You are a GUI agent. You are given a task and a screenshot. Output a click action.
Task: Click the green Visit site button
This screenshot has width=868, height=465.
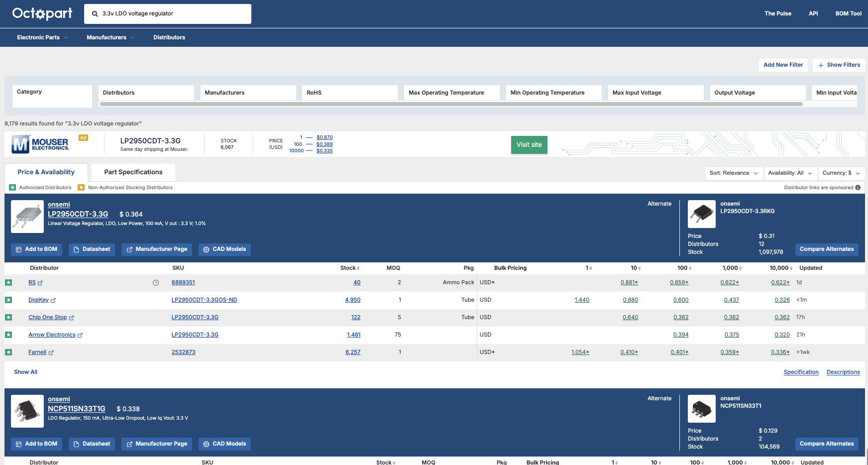coord(529,145)
